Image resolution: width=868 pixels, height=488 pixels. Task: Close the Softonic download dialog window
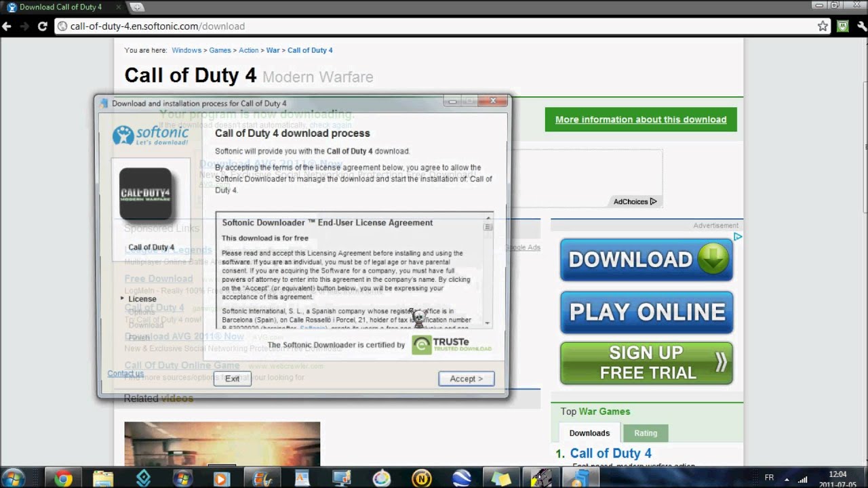pyautogui.click(x=492, y=101)
